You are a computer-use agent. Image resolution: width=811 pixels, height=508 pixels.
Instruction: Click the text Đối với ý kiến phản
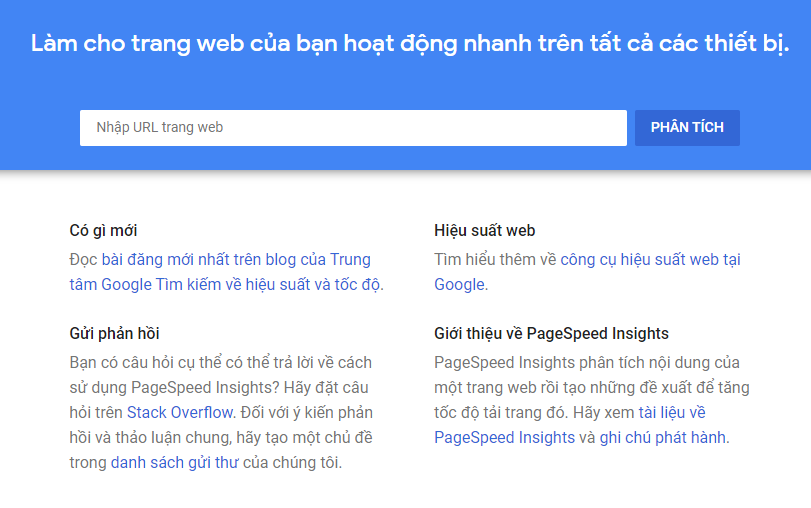[305, 412]
